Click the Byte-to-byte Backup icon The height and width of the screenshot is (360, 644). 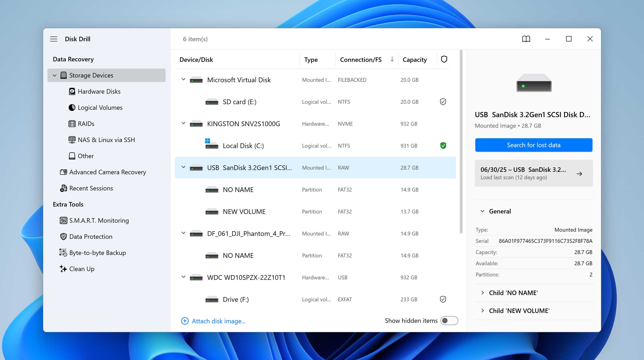pyautogui.click(x=63, y=253)
